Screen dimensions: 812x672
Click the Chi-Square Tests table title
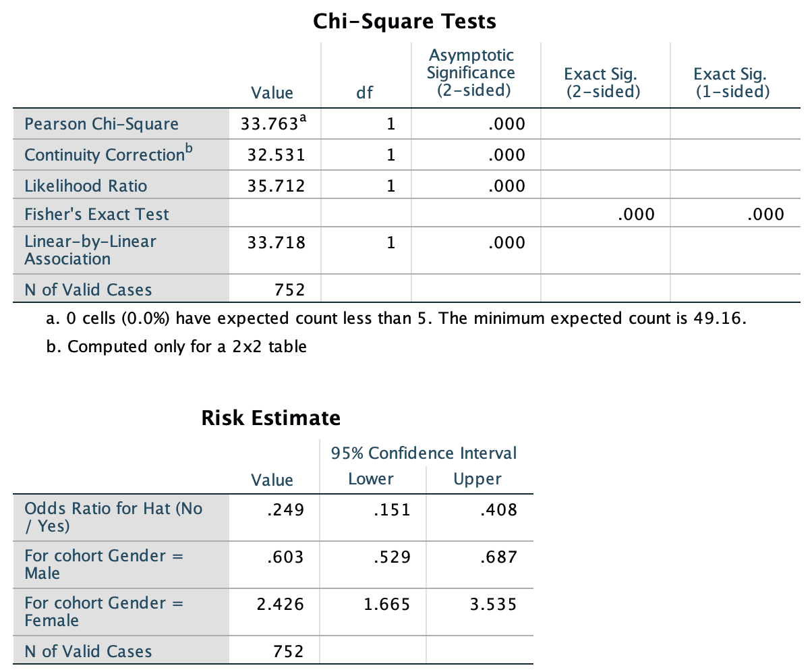pyautogui.click(x=405, y=22)
